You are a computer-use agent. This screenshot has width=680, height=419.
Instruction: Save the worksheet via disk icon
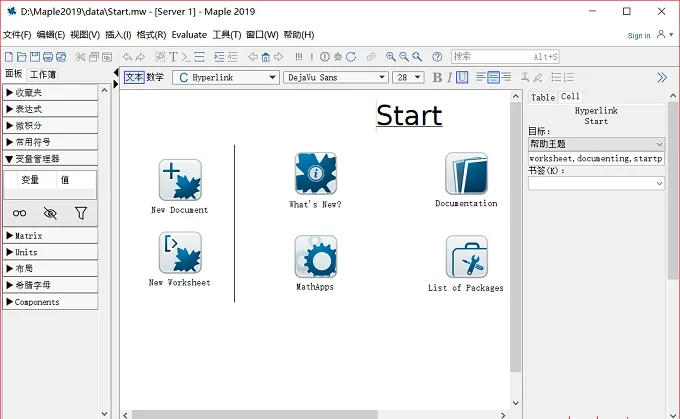(x=35, y=57)
